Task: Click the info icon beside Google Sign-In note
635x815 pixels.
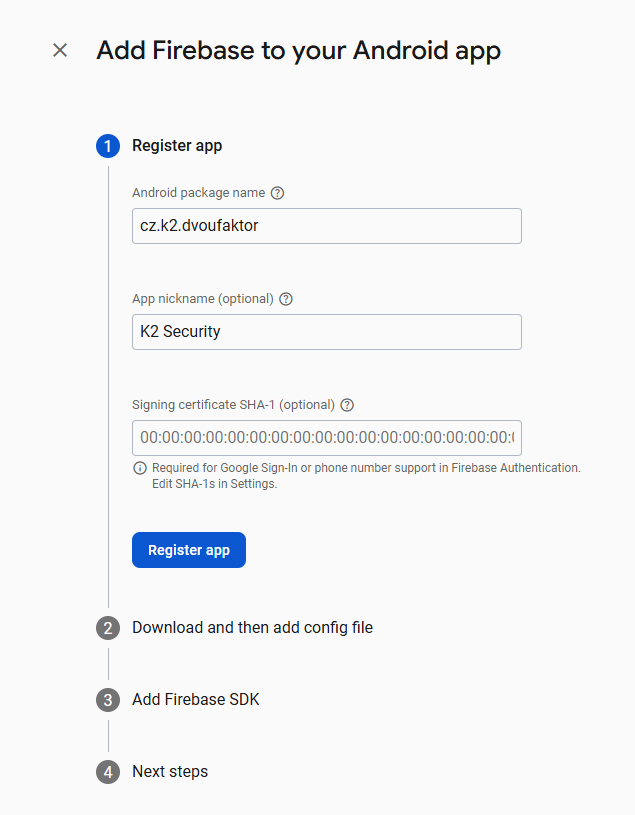Action: pyautogui.click(x=140, y=468)
